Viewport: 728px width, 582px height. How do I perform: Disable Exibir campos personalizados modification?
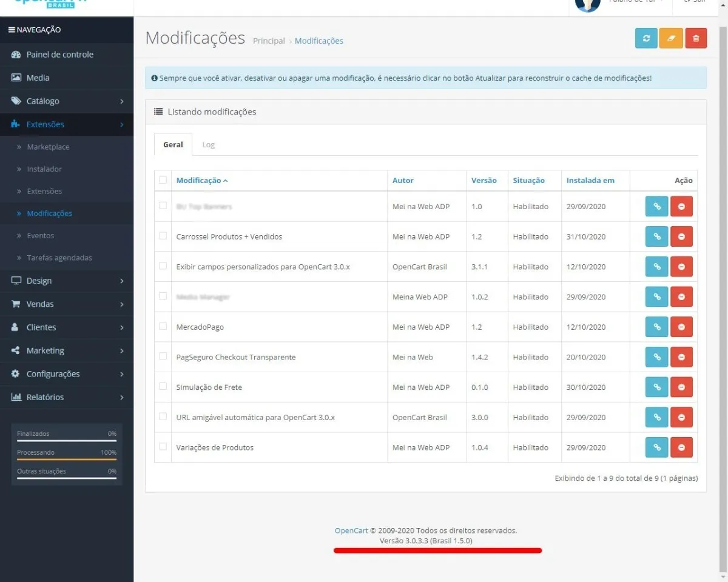(x=681, y=267)
